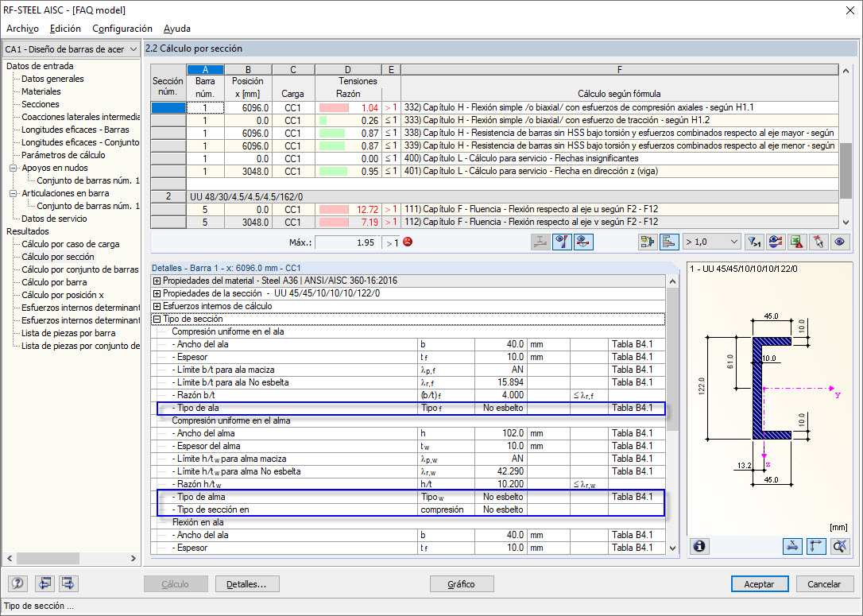Open 'Longitudes eficaces - Barras' in navigator
The image size is (863, 616).
coord(75,130)
